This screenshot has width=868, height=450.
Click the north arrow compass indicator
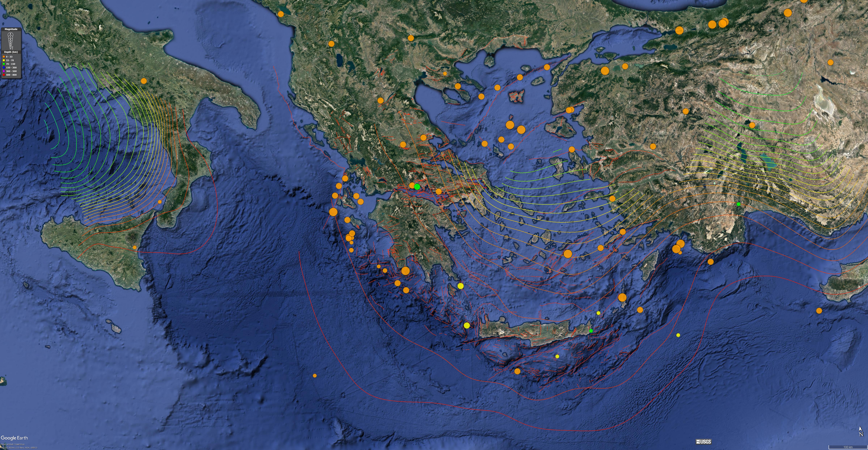coord(861,432)
